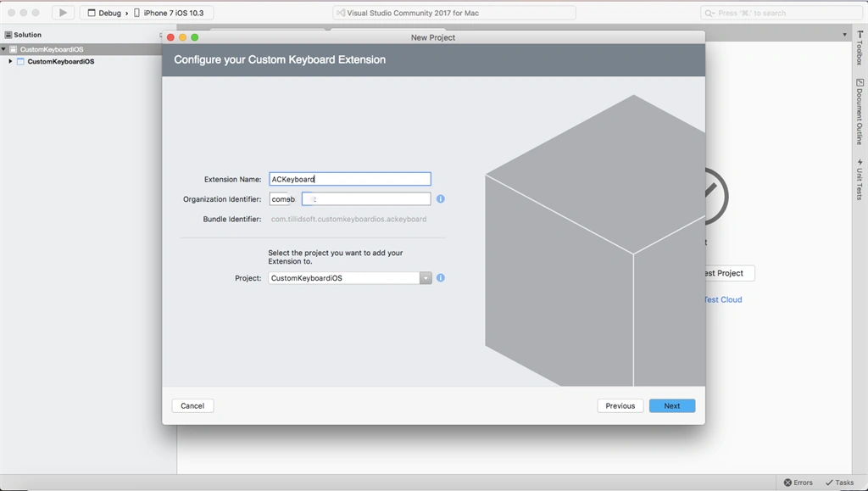Click info icon beside Organization Identifier field
Image resolution: width=868 pixels, height=491 pixels.
[441, 198]
